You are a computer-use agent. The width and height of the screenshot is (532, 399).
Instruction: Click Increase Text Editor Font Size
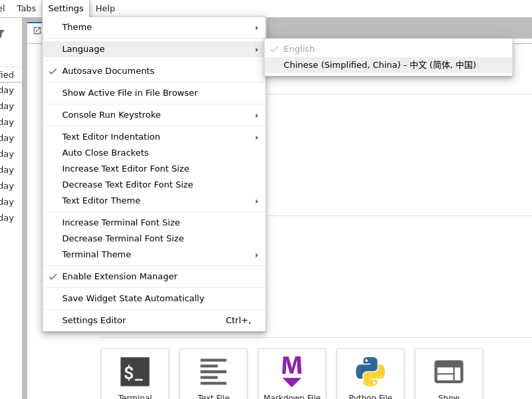(x=126, y=169)
